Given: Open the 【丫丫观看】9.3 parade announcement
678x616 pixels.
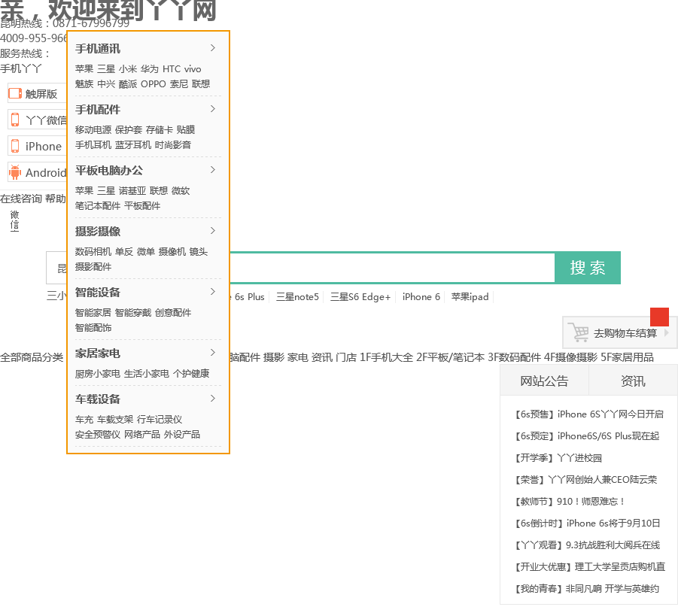Looking at the screenshot, I should pos(586,545).
